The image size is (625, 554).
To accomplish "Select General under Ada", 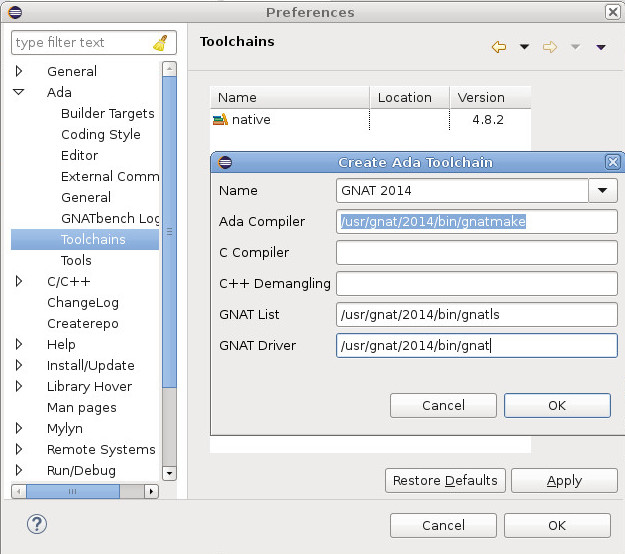I will 86,197.
